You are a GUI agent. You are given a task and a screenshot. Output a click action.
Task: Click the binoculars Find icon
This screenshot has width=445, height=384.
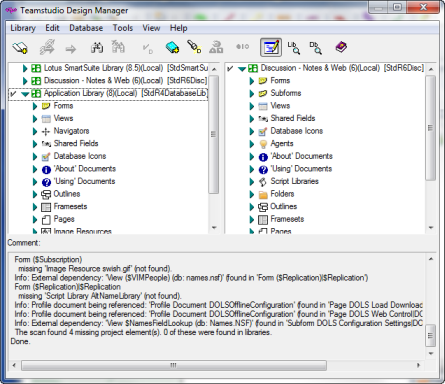pyautogui.click(x=97, y=48)
